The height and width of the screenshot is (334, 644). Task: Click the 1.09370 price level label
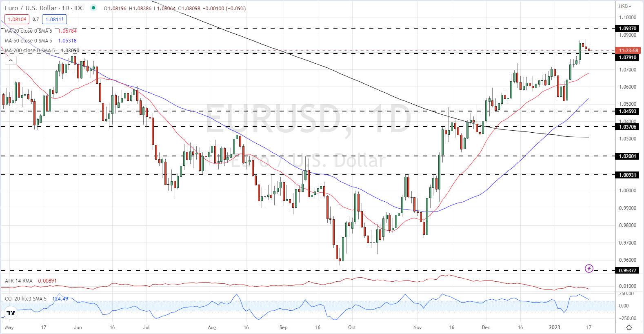click(x=628, y=29)
